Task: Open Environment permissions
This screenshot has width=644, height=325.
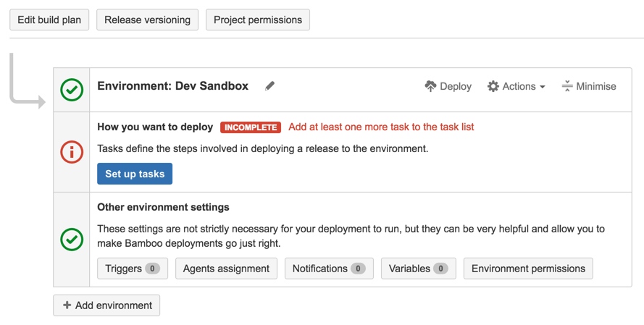Action: [x=528, y=269]
